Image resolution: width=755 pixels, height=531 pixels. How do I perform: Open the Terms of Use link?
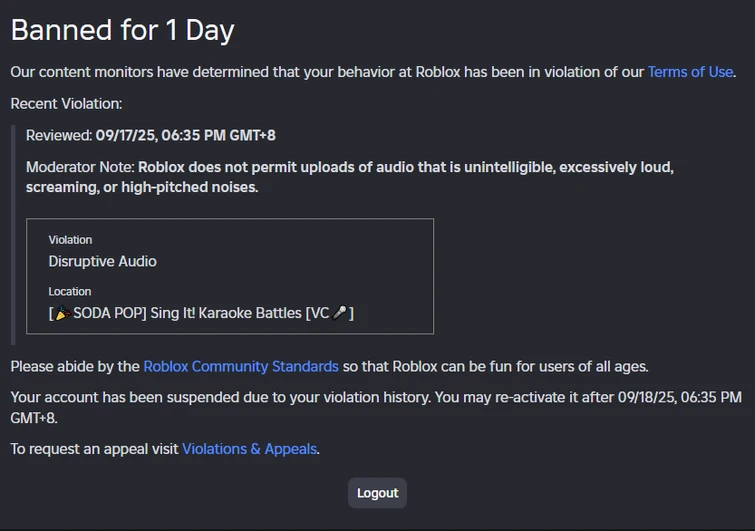tap(690, 72)
